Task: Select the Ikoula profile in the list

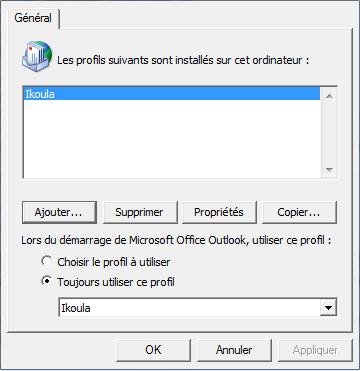Action: click(x=172, y=94)
